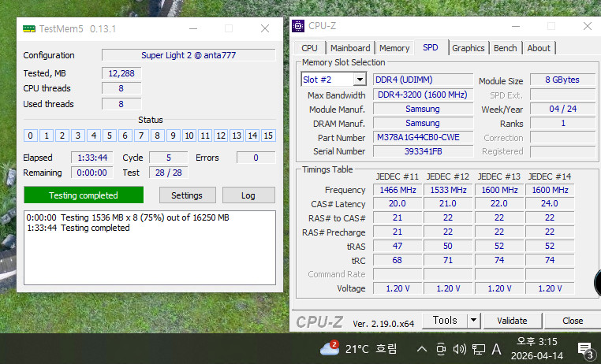Click the Module Size value 8 GBytes

(x=562, y=80)
